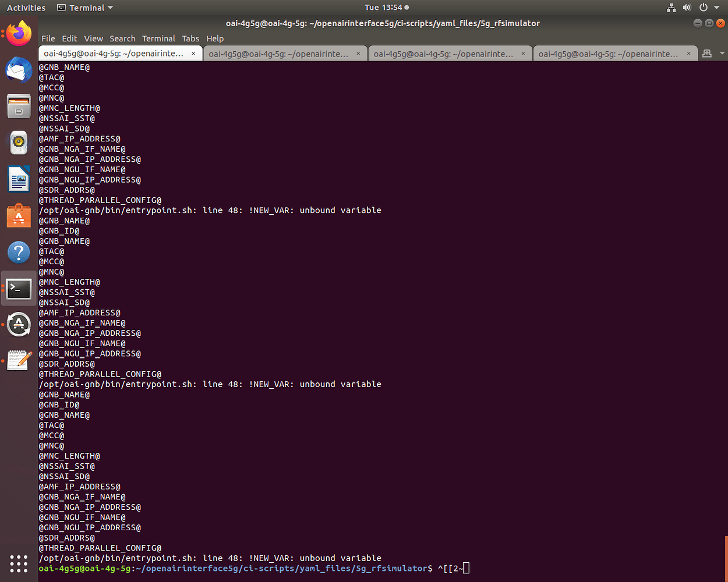Click Activities in the top bar
Screen dimensions: 728x582
pos(26,8)
